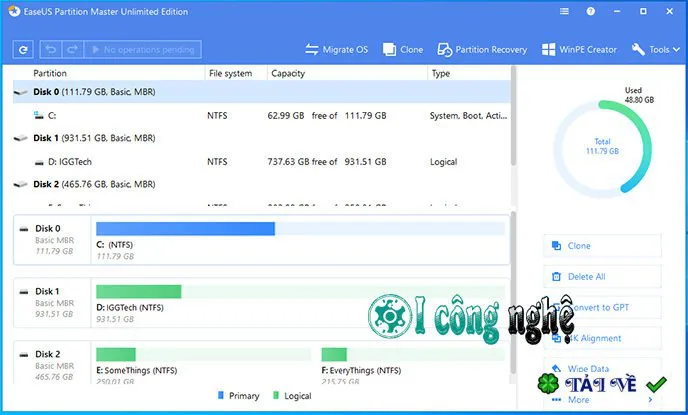Viewport: 688px width, 415px height.
Task: Click the Redo arrow in toolbar
Action: click(x=73, y=50)
